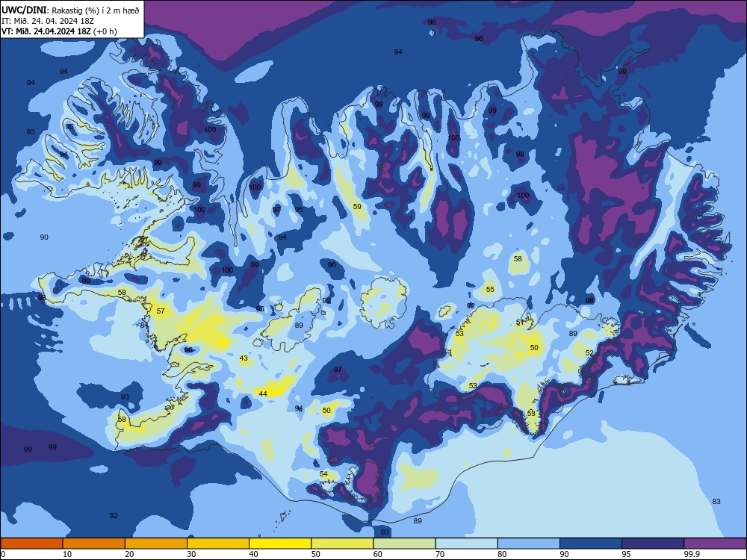Click the legend scale label 20
The image size is (747, 560).
click(x=129, y=554)
